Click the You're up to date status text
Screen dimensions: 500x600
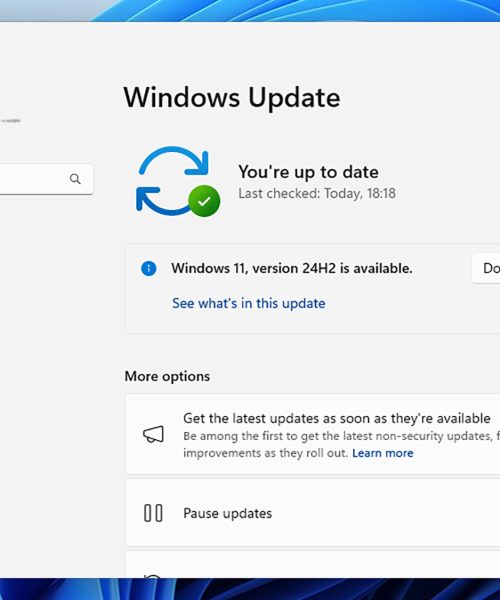308,172
